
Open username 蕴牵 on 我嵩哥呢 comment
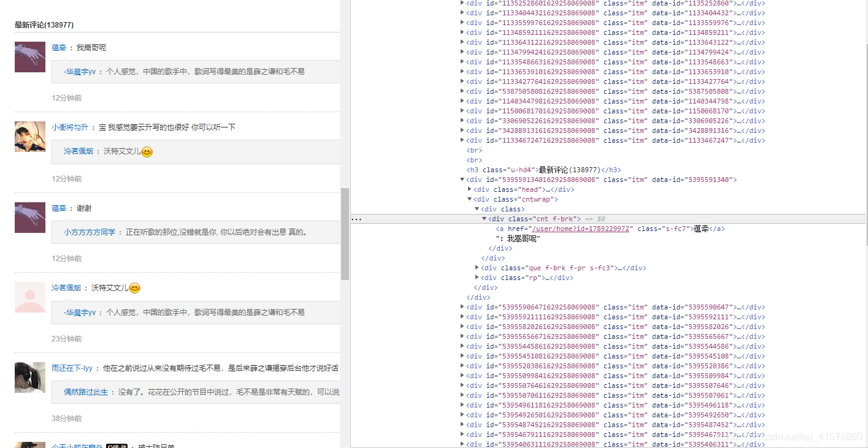[x=59, y=47]
